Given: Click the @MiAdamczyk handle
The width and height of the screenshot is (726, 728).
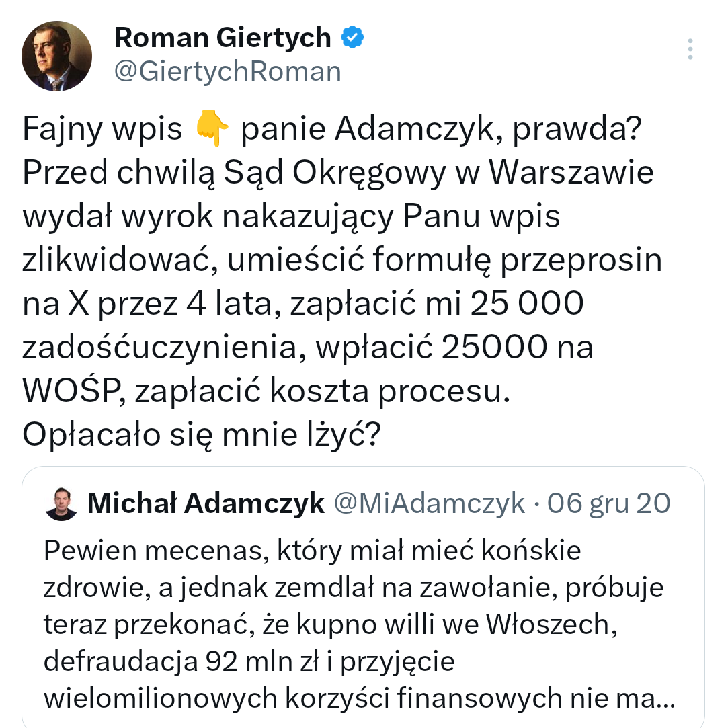Looking at the screenshot, I should click(x=430, y=503).
